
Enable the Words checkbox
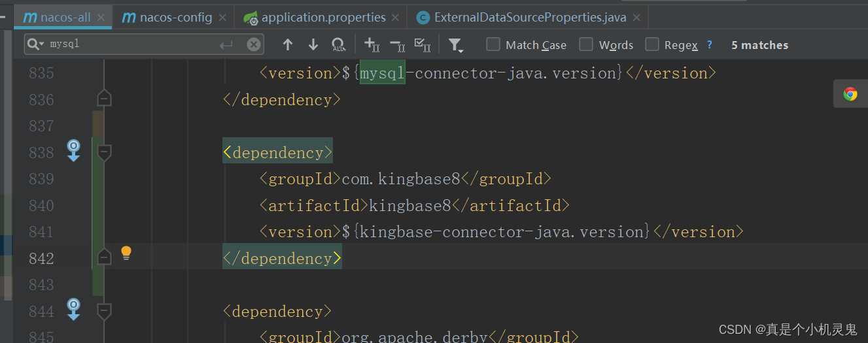pos(586,44)
